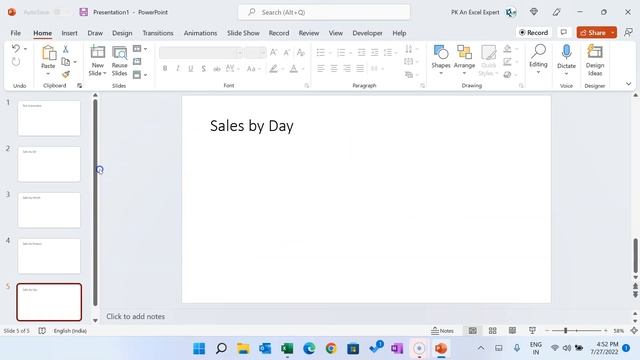The height and width of the screenshot is (360, 640).
Task: Toggle Align Left paragraph
Action: pyautogui.click(x=321, y=69)
